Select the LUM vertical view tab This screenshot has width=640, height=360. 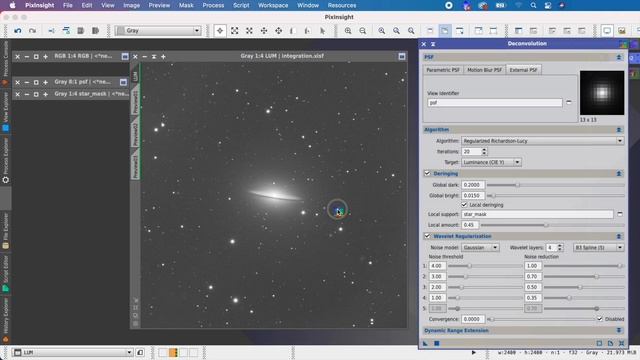click(135, 76)
